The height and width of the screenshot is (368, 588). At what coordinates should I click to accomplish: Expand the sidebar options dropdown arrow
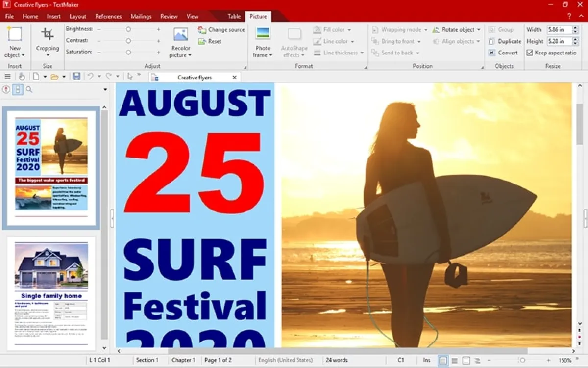(105, 90)
